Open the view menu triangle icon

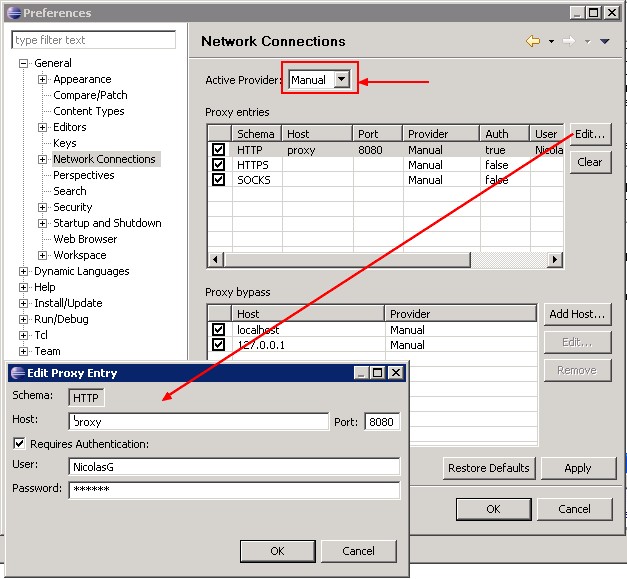coord(604,41)
